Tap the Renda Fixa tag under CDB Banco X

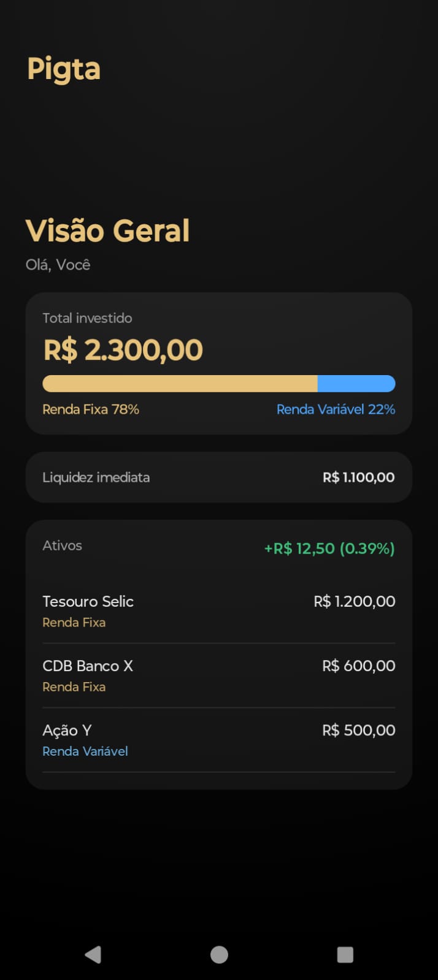tap(74, 686)
